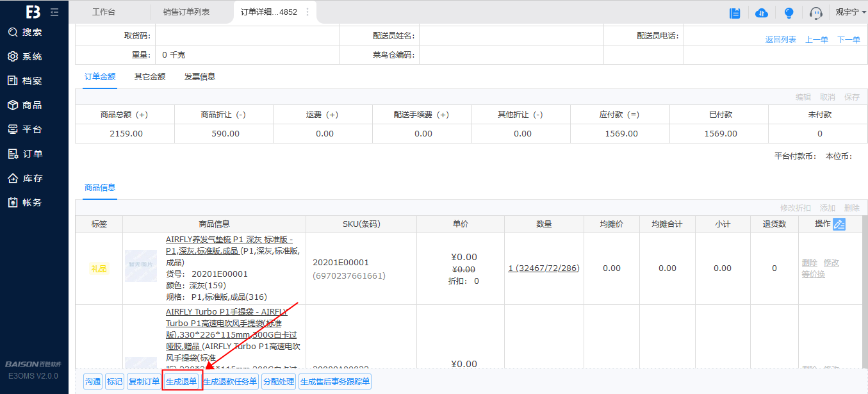
Task: Open the 搜索 sidebar item
Action: point(25,32)
